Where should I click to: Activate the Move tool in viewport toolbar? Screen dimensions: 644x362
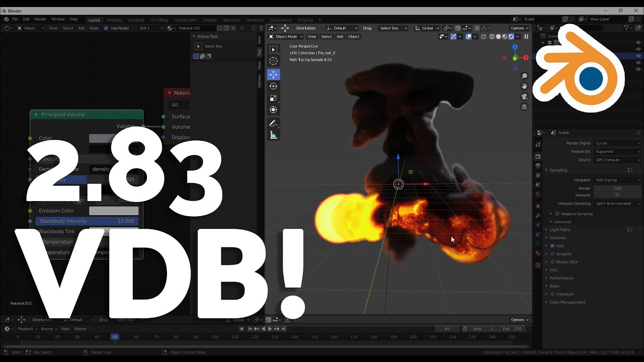(273, 74)
